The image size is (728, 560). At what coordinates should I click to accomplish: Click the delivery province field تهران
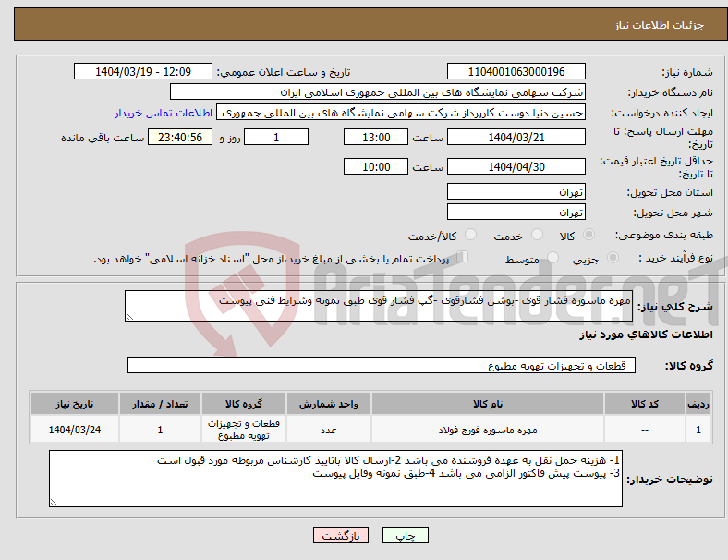click(x=516, y=191)
